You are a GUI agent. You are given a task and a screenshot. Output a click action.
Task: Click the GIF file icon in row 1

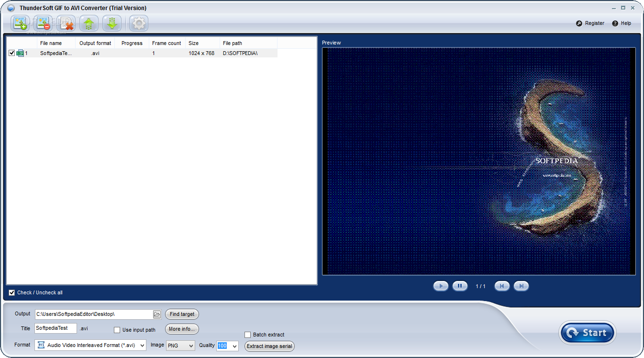coord(20,53)
